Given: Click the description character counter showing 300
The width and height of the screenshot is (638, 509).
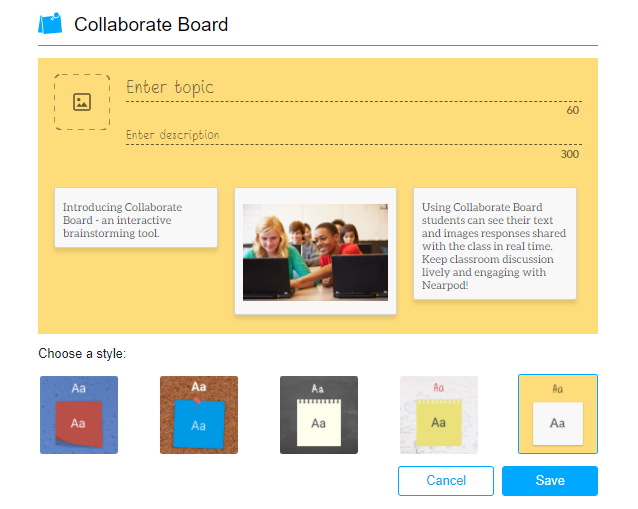Looking at the screenshot, I should tap(570, 154).
